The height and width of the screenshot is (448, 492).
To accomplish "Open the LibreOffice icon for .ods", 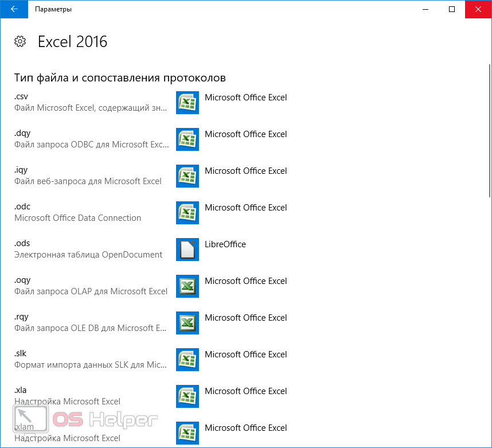I will pyautogui.click(x=188, y=250).
